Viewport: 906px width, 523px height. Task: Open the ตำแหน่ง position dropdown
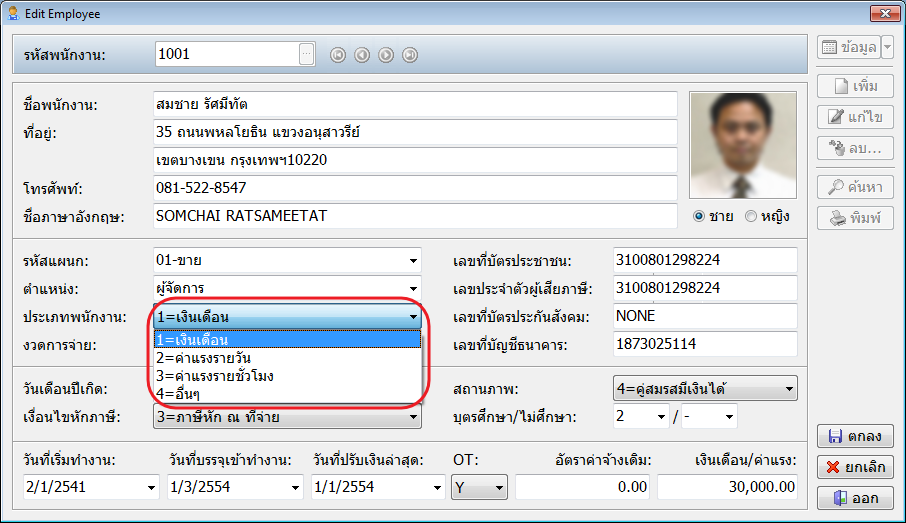click(x=413, y=289)
